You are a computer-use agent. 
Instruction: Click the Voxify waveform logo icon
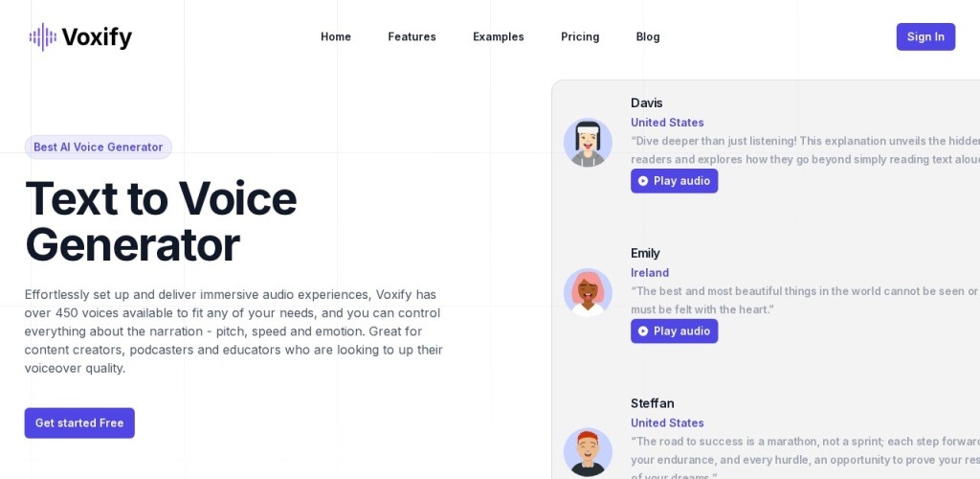pyautogui.click(x=43, y=37)
